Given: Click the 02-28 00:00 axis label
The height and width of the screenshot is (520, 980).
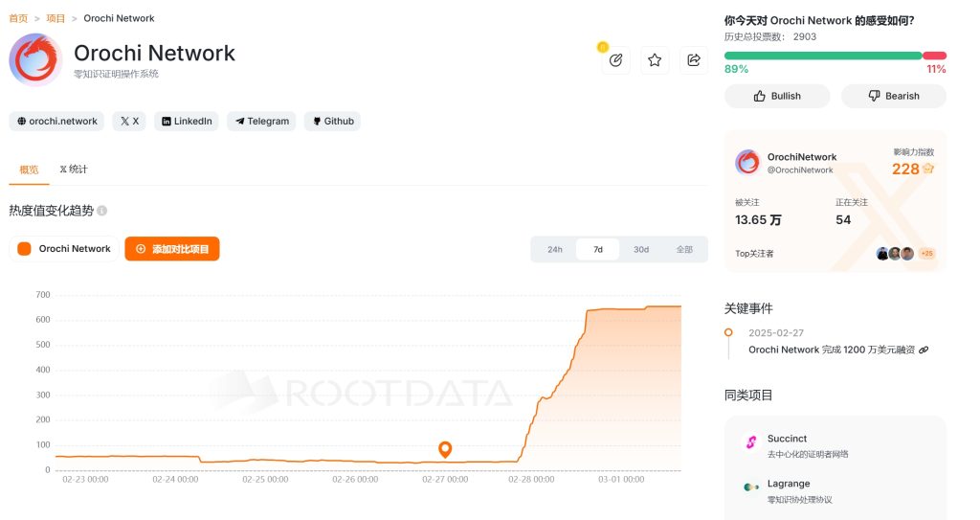Looking at the screenshot, I should [x=530, y=480].
